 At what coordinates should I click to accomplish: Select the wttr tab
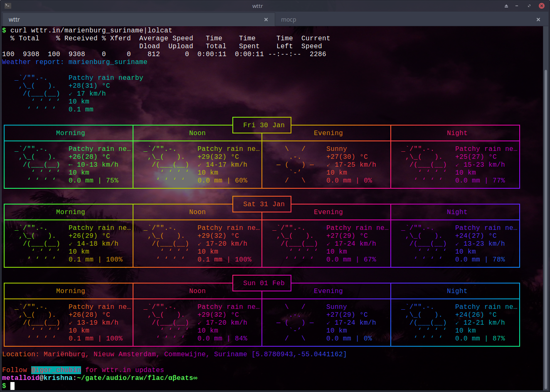coord(15,20)
